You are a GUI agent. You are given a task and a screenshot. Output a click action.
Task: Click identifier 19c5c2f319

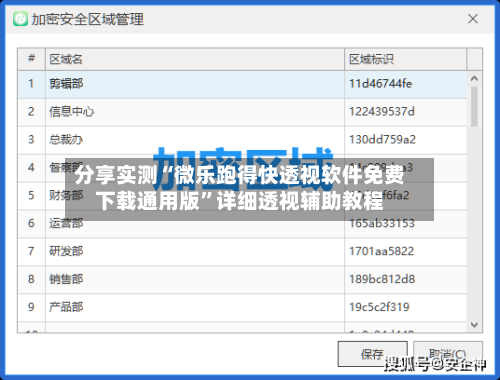click(379, 307)
